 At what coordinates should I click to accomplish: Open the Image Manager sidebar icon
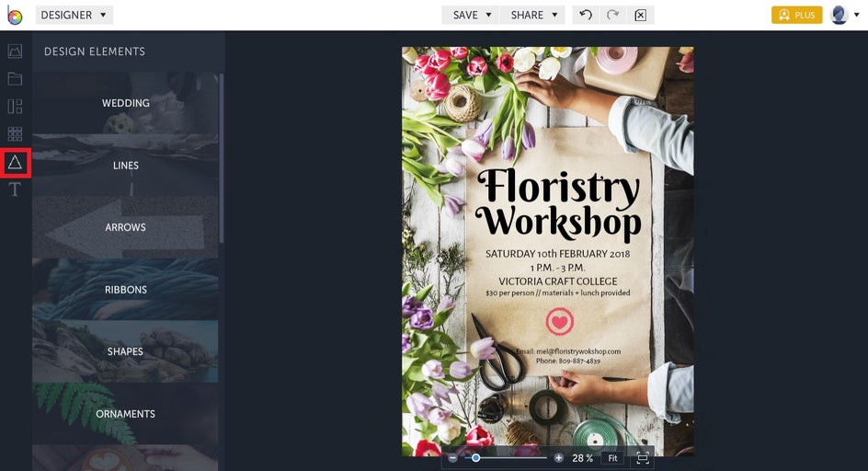(15, 52)
